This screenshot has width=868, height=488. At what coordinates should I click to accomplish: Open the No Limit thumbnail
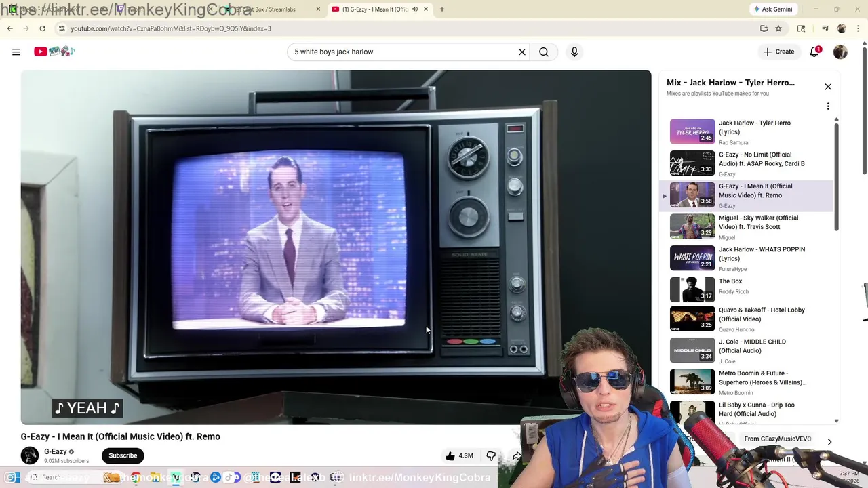[692, 163]
